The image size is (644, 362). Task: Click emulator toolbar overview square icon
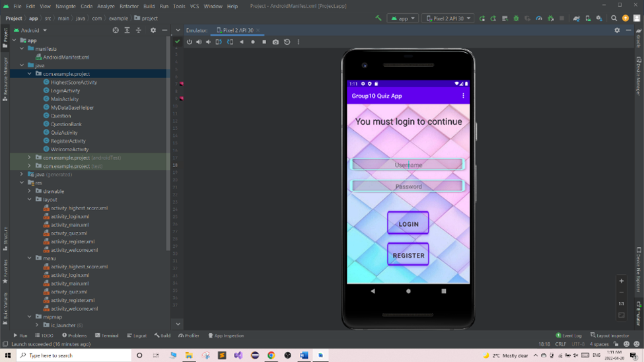(264, 42)
